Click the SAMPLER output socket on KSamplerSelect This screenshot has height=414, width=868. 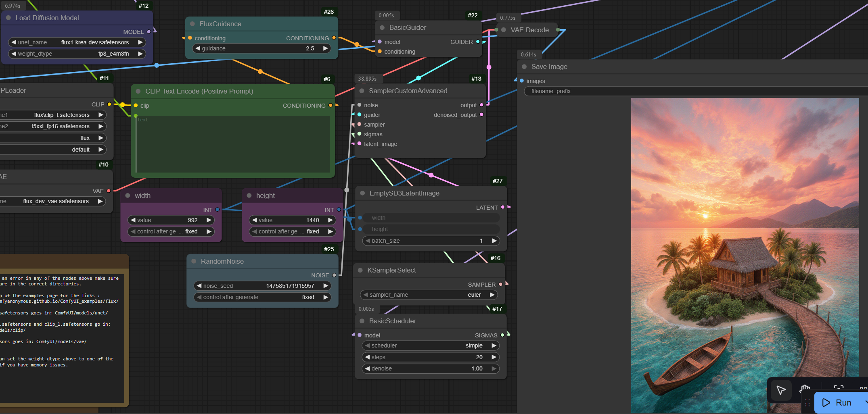point(501,285)
